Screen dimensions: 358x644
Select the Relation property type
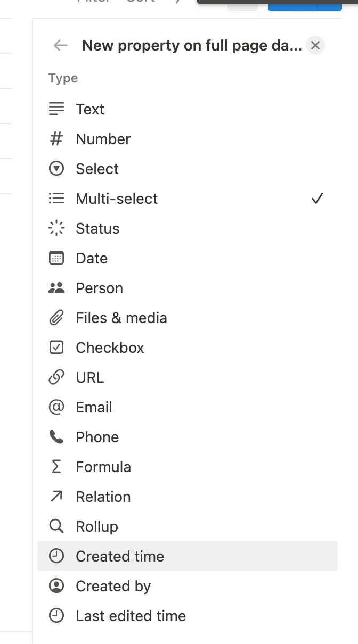coord(103,497)
